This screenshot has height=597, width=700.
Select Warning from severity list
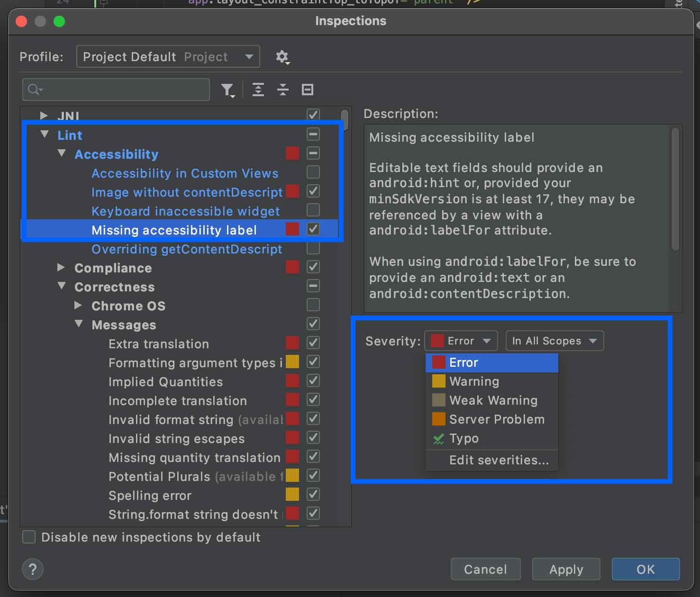(474, 381)
